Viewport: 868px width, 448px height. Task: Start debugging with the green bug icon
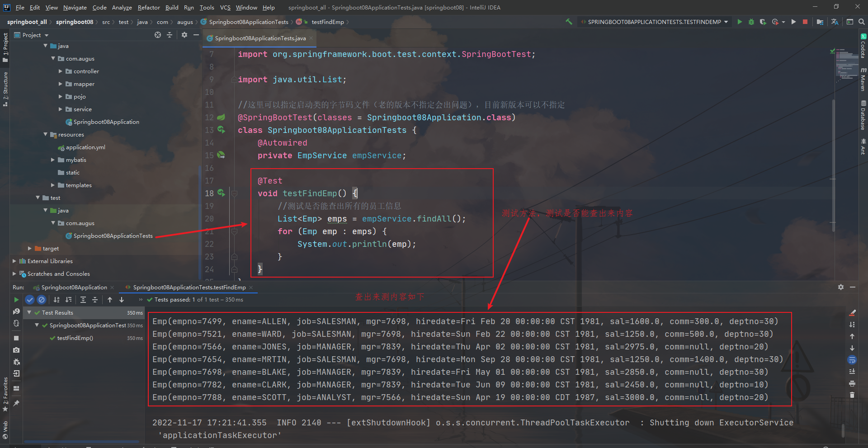[751, 22]
